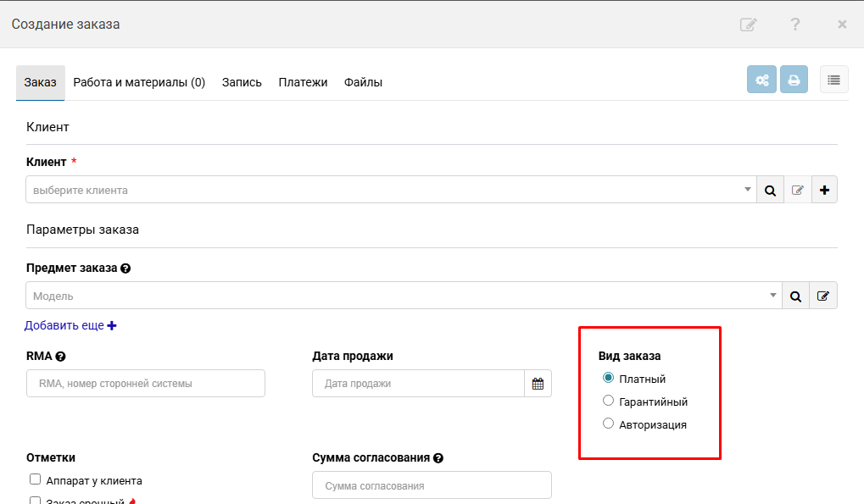
Task: Open the Платежи tab
Action: [303, 82]
